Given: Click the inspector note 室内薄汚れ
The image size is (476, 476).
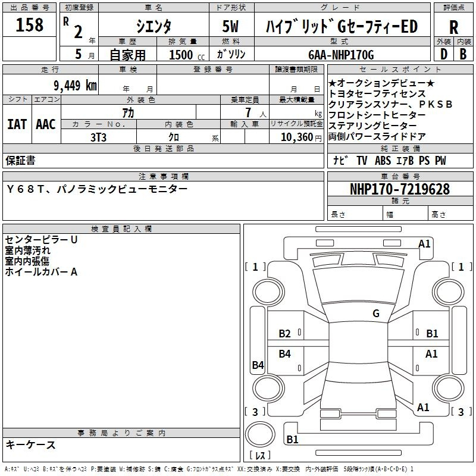Looking at the screenshot, I should (27, 250).
